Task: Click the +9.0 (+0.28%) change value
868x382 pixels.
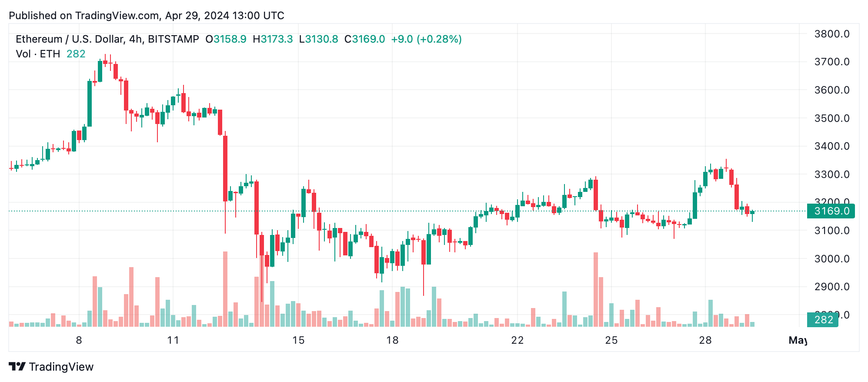Action: tap(426, 39)
